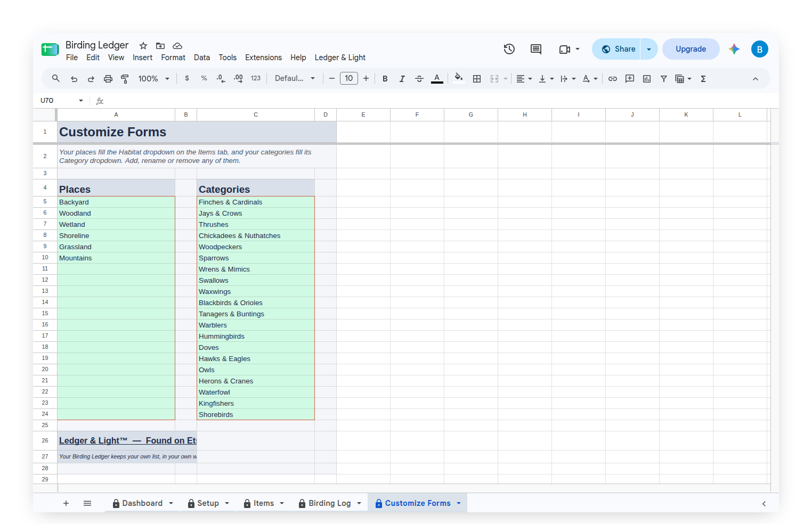Search the menus magnifier icon
Viewport: 812px width, 524px height.
(x=56, y=79)
